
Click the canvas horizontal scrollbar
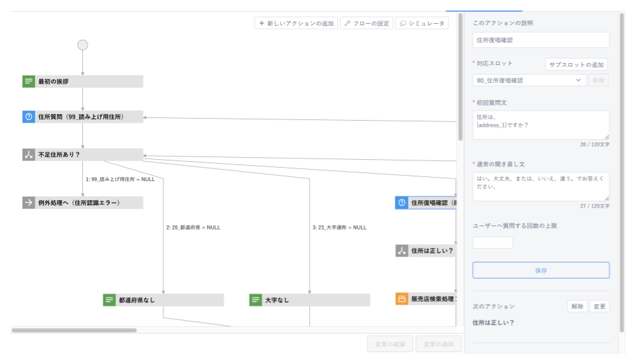tap(74, 330)
